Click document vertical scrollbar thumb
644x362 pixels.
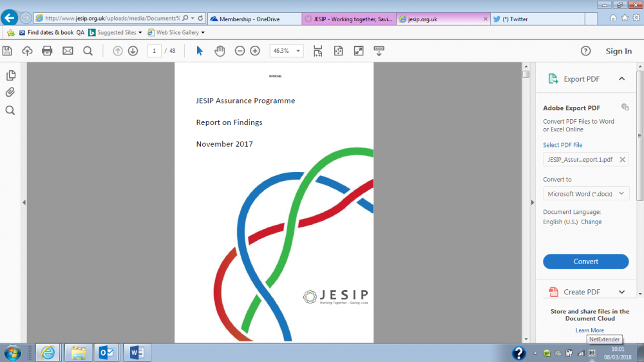[526, 74]
